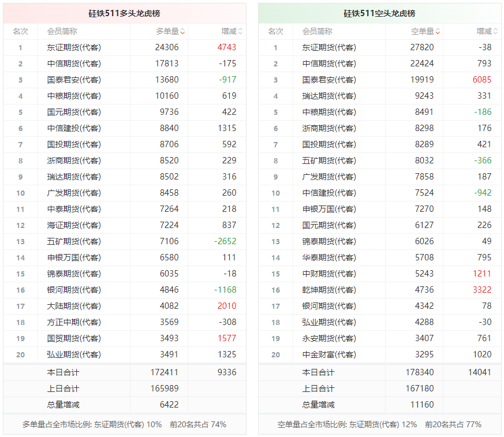Click red change value 1577
Screen dimensions: 504x437
(x=227, y=338)
